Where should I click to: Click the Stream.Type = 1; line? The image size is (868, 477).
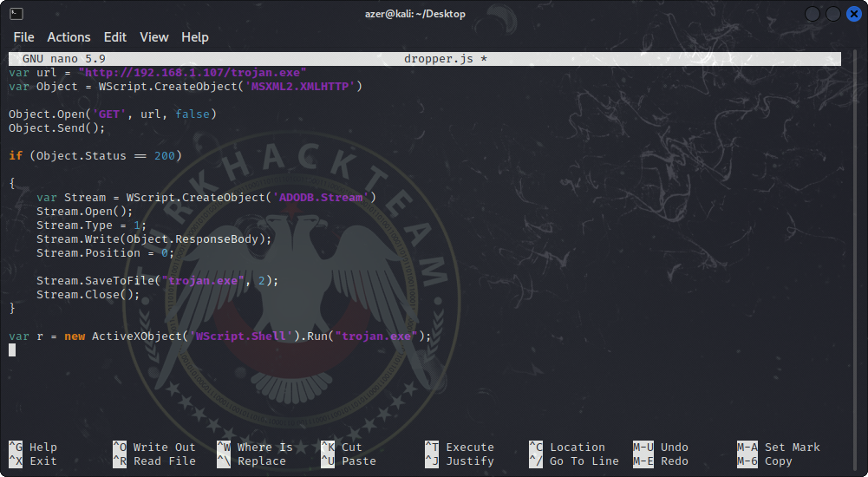91,225
